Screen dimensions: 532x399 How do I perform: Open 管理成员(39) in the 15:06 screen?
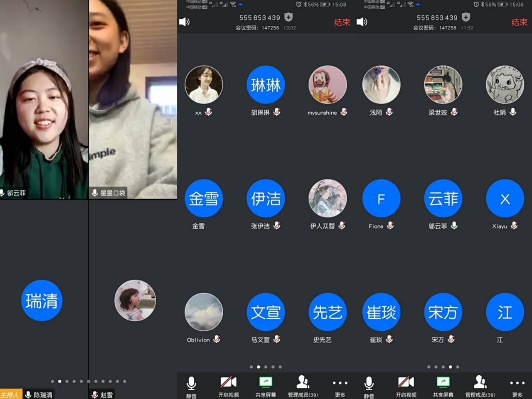[x=480, y=386]
